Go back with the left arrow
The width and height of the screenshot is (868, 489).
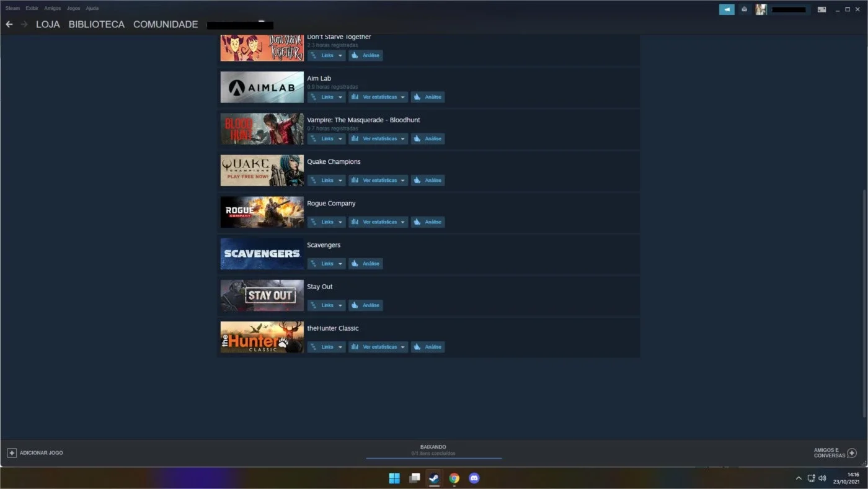pyautogui.click(x=9, y=24)
